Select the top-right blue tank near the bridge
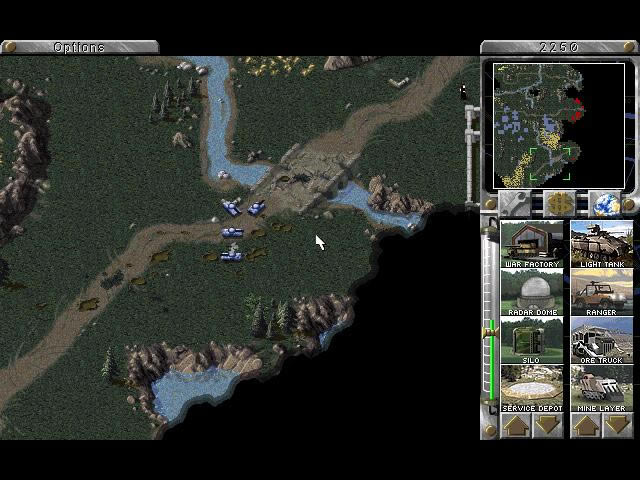Screen dimensions: 640x480 [x=257, y=208]
